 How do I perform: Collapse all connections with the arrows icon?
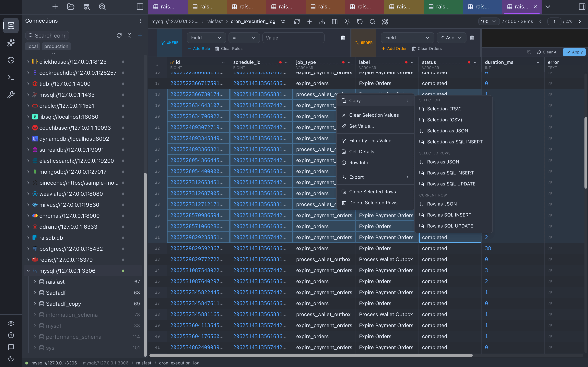pos(129,35)
